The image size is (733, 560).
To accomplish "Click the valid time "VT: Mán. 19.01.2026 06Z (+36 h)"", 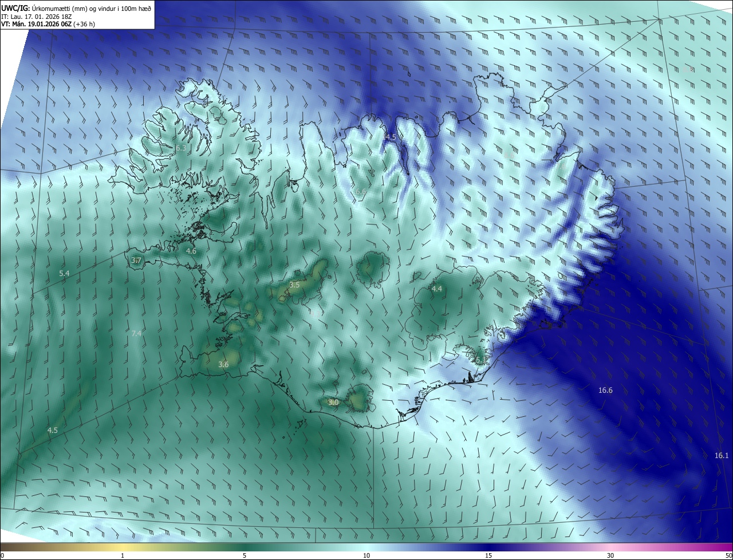I will coord(48,25).
